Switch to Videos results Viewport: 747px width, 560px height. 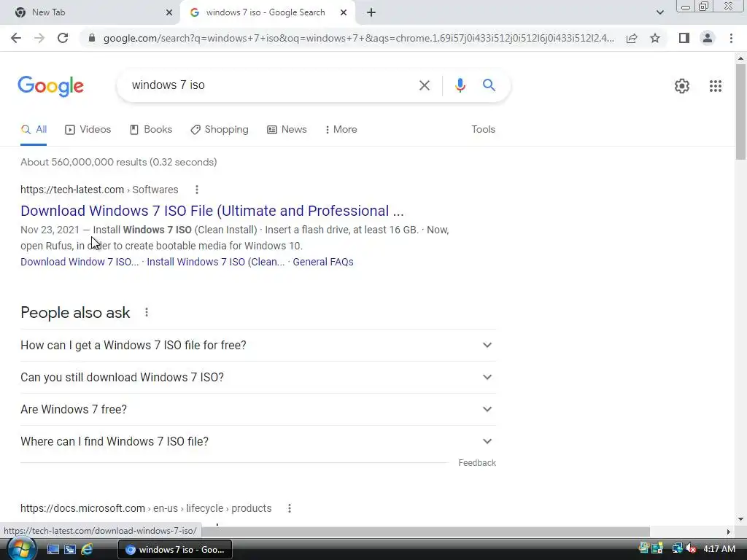[88, 130]
